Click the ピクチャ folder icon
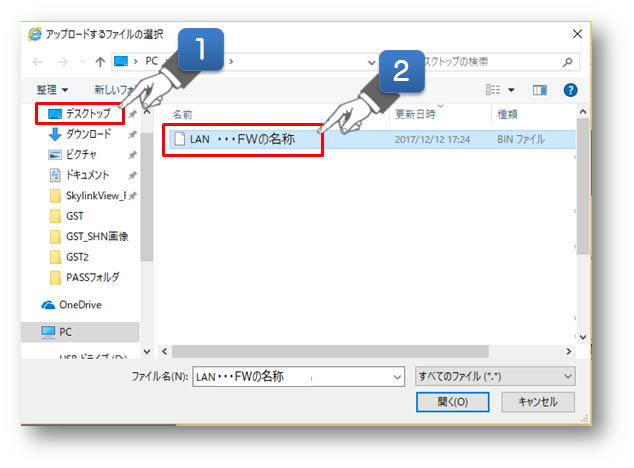Viewport: 634px width, 468px height. (55, 155)
